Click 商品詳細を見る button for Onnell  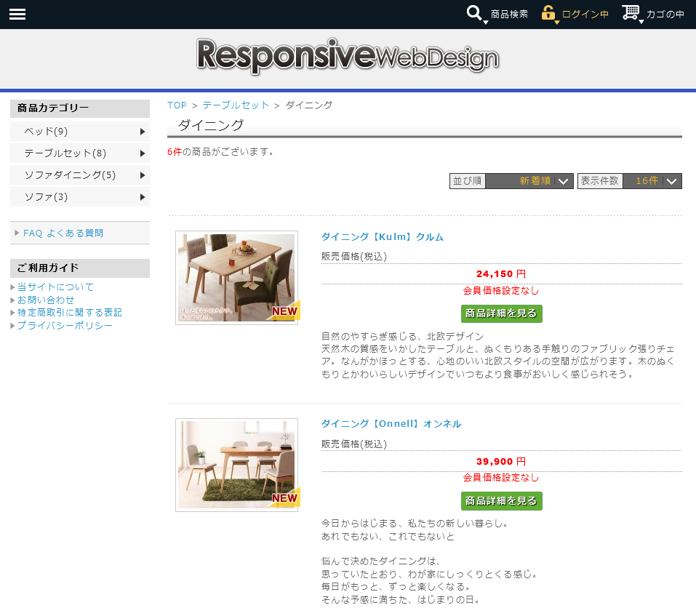(502, 500)
